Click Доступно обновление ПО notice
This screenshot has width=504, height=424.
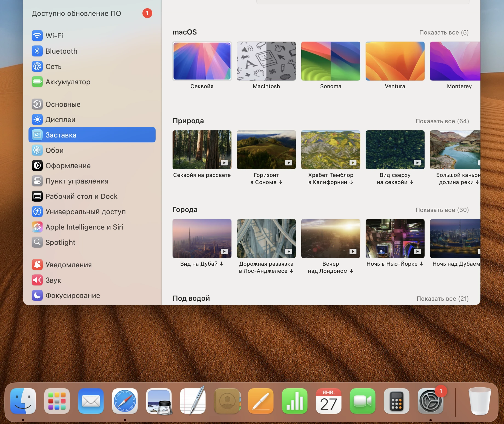tap(92, 13)
